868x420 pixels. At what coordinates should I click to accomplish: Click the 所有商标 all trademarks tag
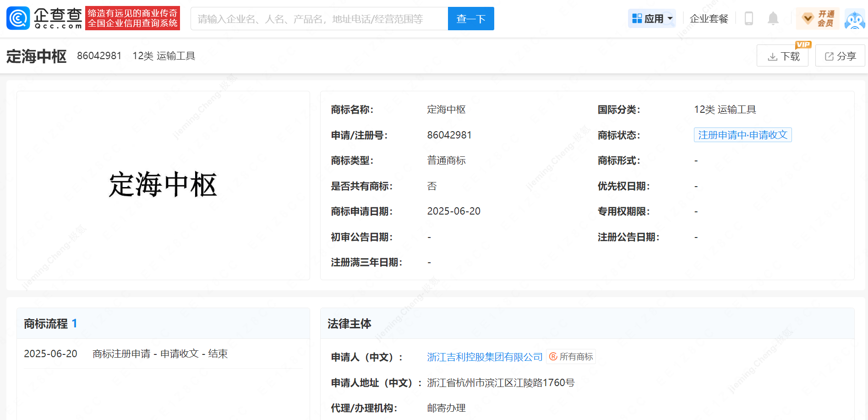click(x=571, y=357)
